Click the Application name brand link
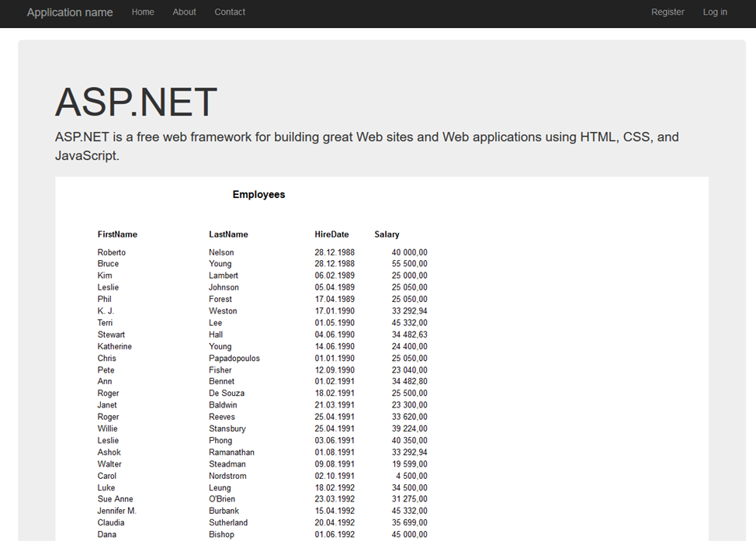Screen dimensions: 756x541 pos(70,12)
